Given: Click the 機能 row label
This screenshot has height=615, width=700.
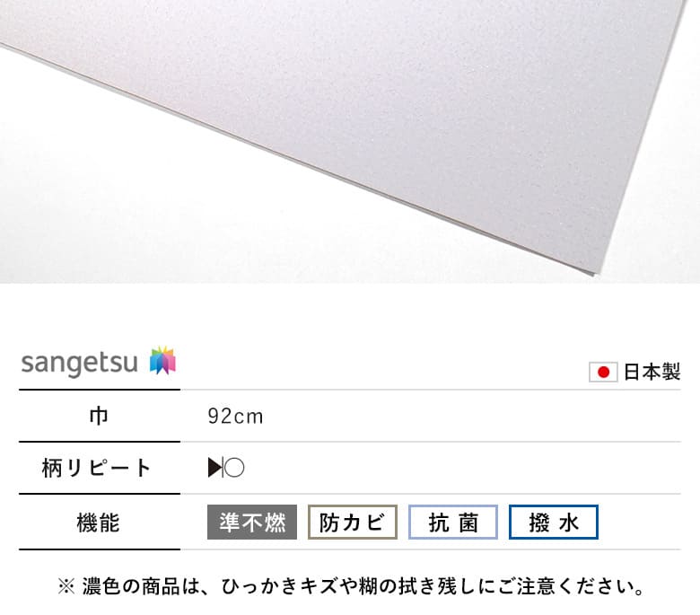Looking at the screenshot, I should (x=98, y=523).
